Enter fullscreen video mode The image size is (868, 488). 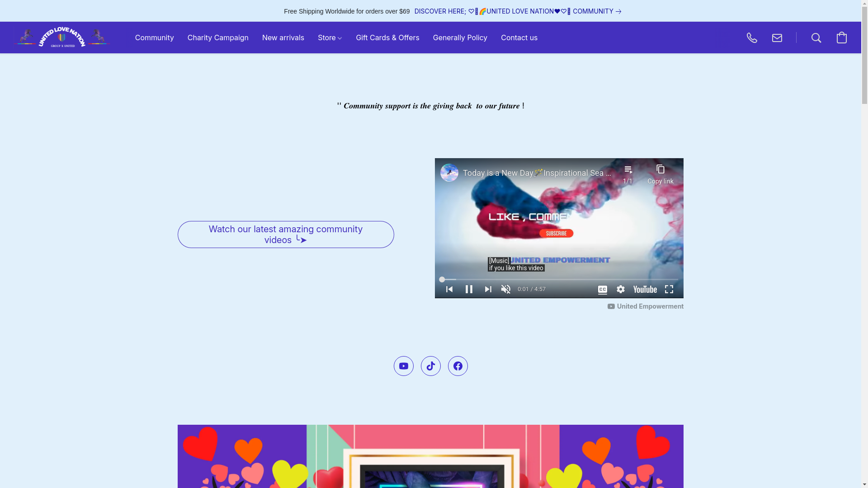(669, 289)
